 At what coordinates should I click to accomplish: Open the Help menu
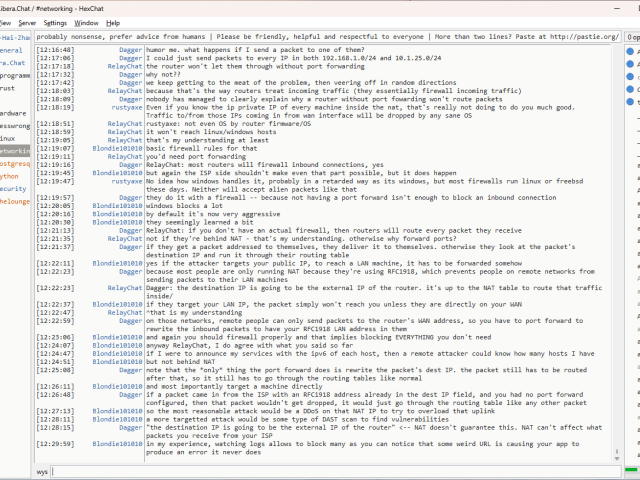click(113, 22)
